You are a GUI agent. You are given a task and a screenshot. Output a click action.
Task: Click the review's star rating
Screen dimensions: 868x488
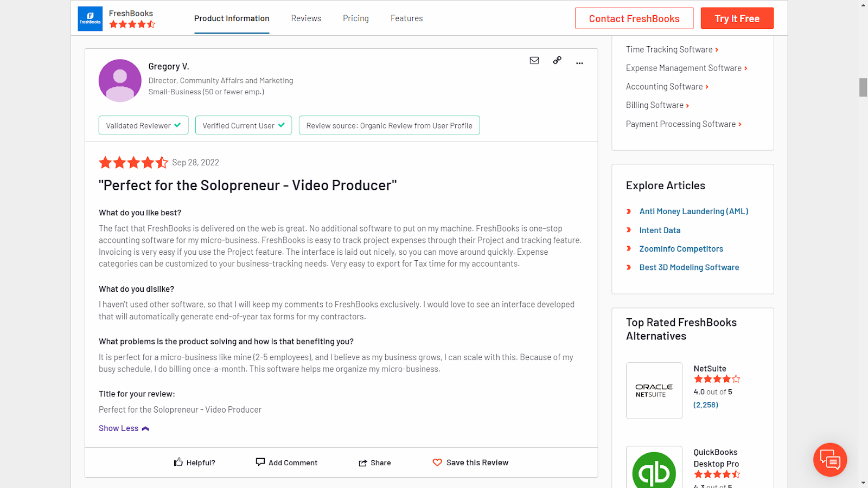(x=133, y=162)
